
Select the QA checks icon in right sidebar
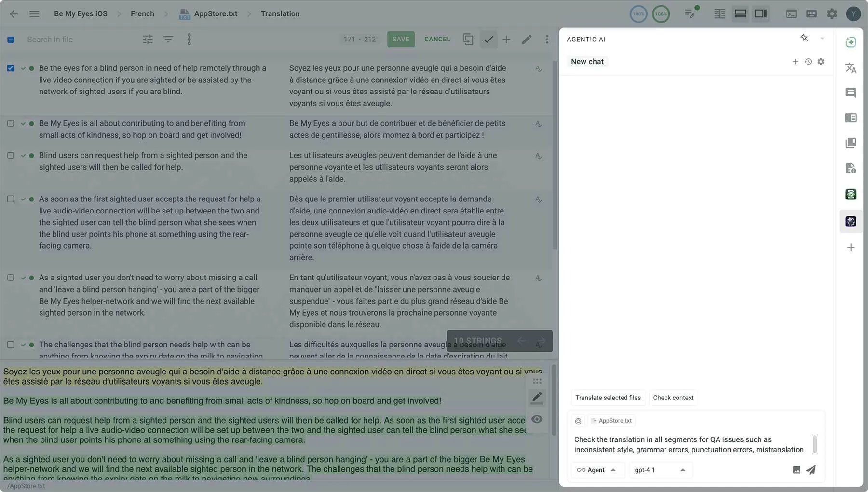pos(851,194)
